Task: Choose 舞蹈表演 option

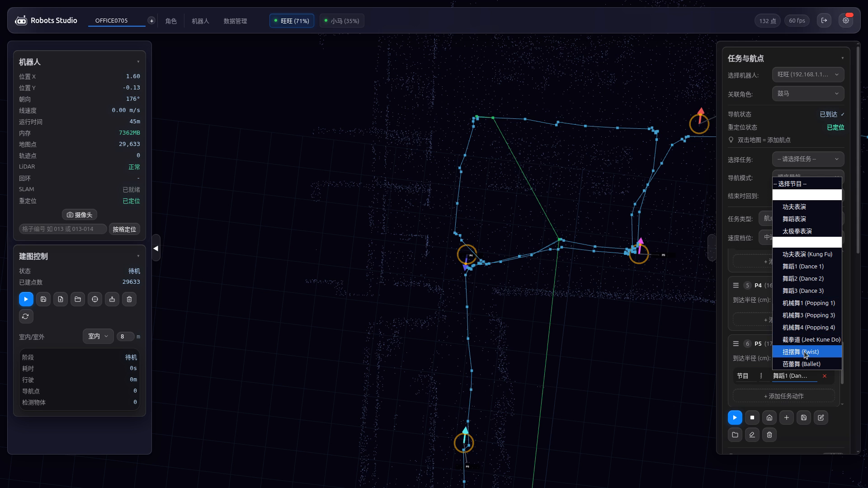Action: pyautogui.click(x=807, y=219)
